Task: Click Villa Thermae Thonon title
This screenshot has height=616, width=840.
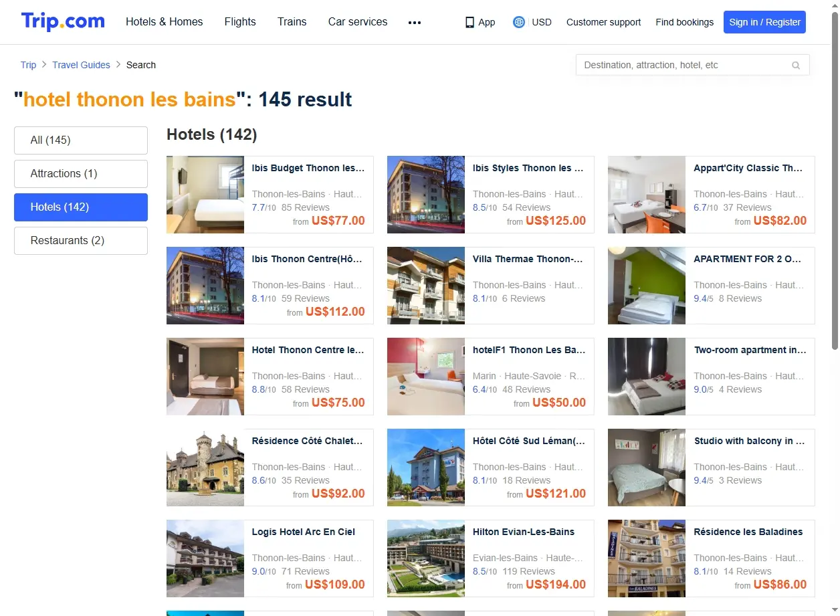Action: 528,260
